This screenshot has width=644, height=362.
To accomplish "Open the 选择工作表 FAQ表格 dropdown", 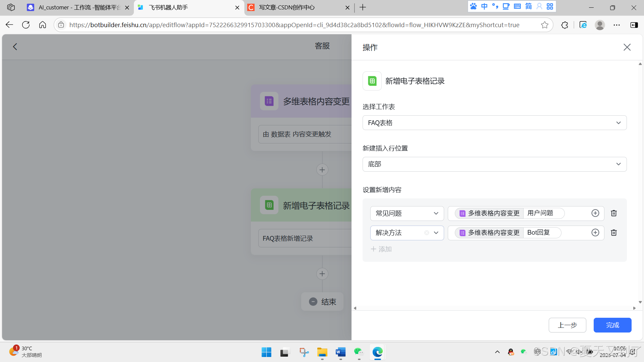I will click(x=494, y=123).
